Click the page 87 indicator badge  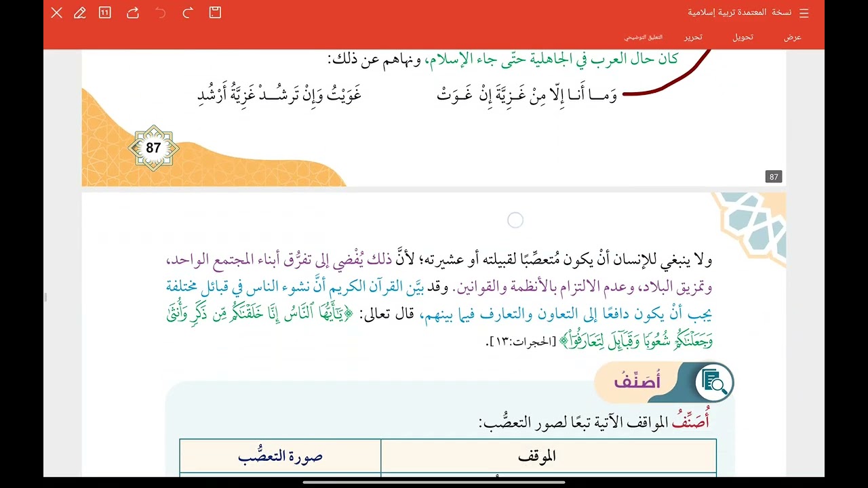774,177
